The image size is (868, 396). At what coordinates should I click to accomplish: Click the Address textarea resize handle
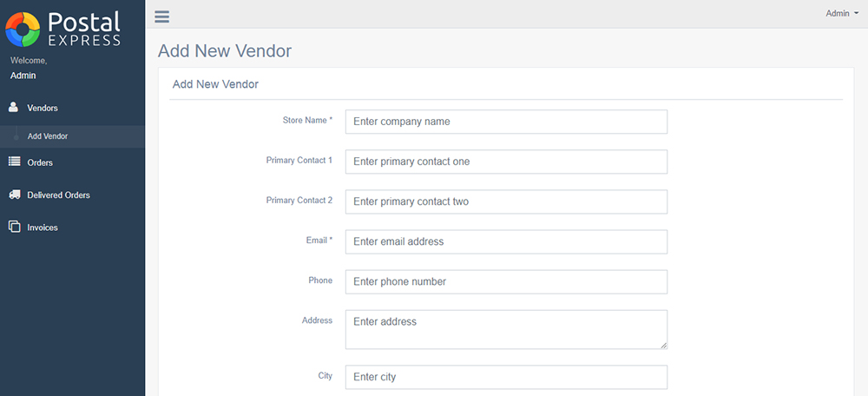663,345
